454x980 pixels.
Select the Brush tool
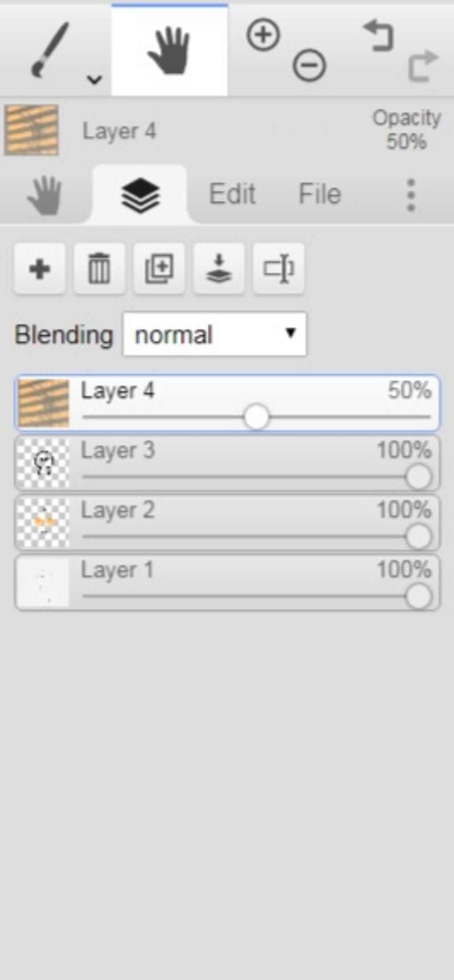click(x=50, y=50)
